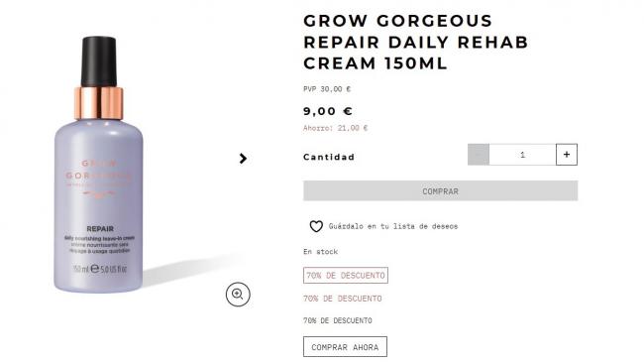The width and height of the screenshot is (644, 364).
Task: Click the black 70% DE DESCUENTO text
Action: (338, 320)
